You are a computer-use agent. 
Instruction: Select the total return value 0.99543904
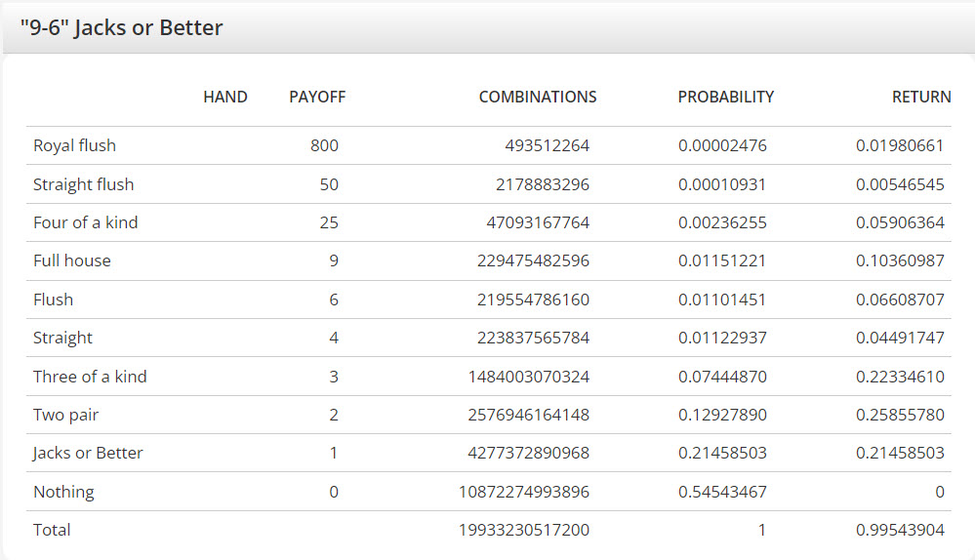(x=900, y=530)
